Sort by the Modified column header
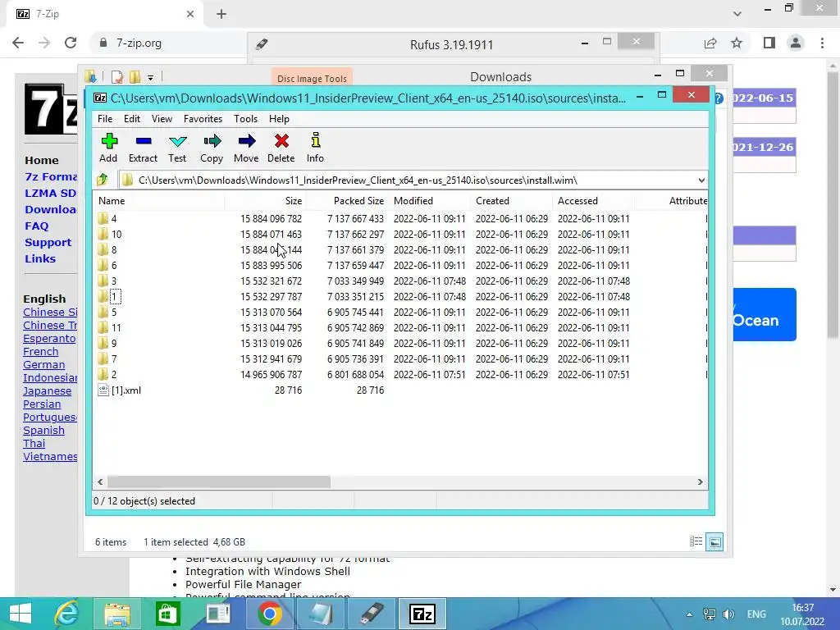This screenshot has width=840, height=630. [430, 201]
